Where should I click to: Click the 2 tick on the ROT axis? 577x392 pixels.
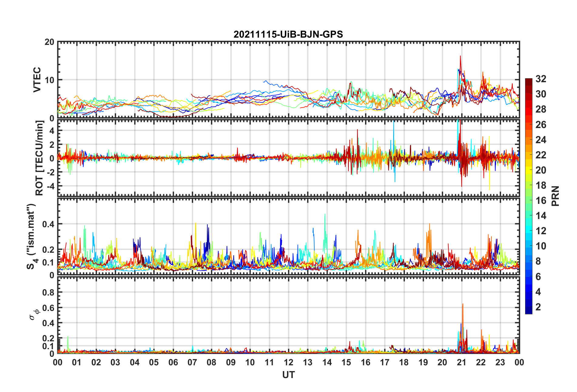click(x=52, y=144)
